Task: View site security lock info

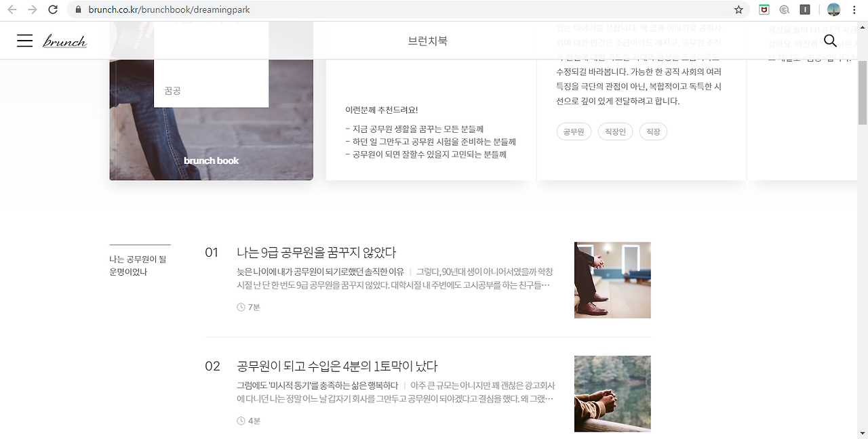Action: pyautogui.click(x=78, y=10)
